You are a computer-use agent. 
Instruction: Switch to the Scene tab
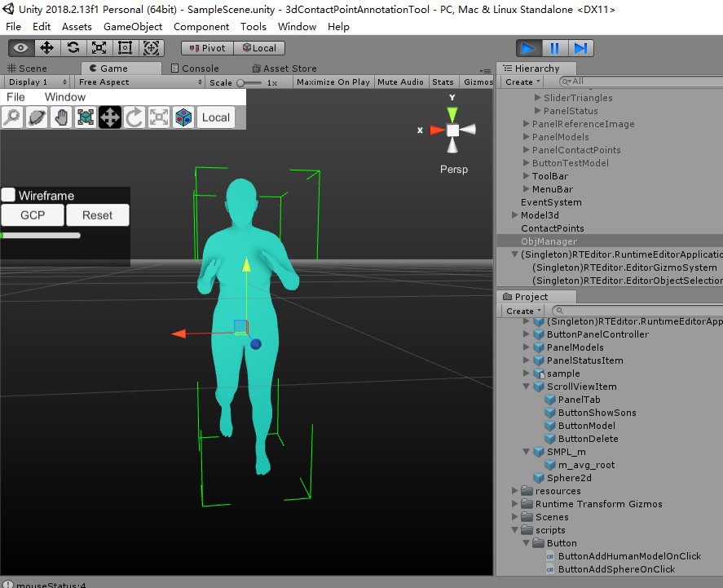pyautogui.click(x=28, y=69)
